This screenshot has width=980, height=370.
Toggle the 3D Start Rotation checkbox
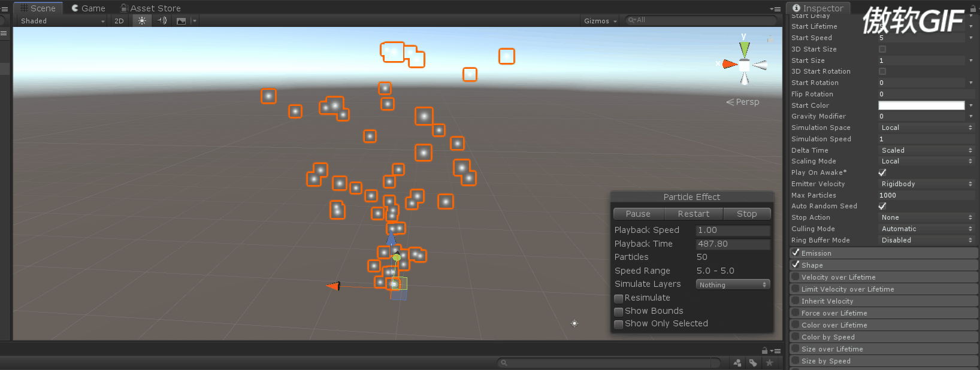click(882, 71)
